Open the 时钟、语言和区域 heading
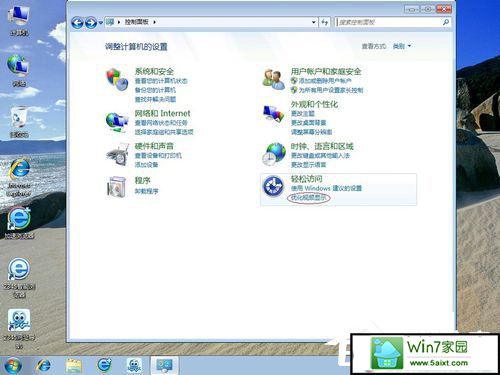 [x=322, y=146]
